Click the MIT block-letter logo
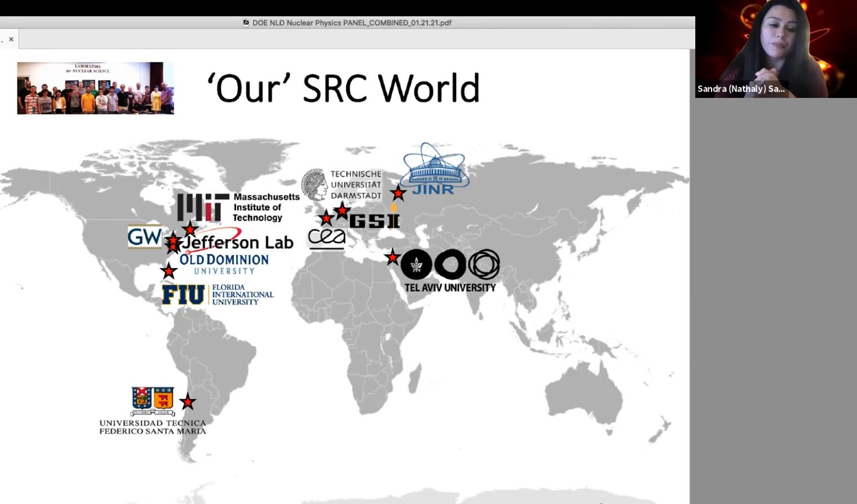Screen dimensions: 857x504 coord(203,207)
